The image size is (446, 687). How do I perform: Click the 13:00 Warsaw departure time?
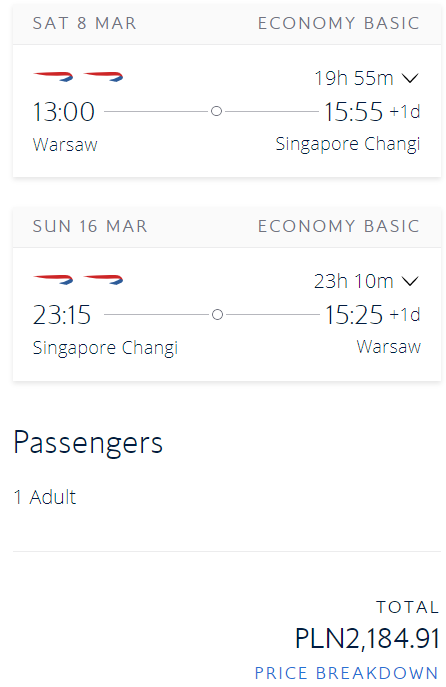point(64,112)
